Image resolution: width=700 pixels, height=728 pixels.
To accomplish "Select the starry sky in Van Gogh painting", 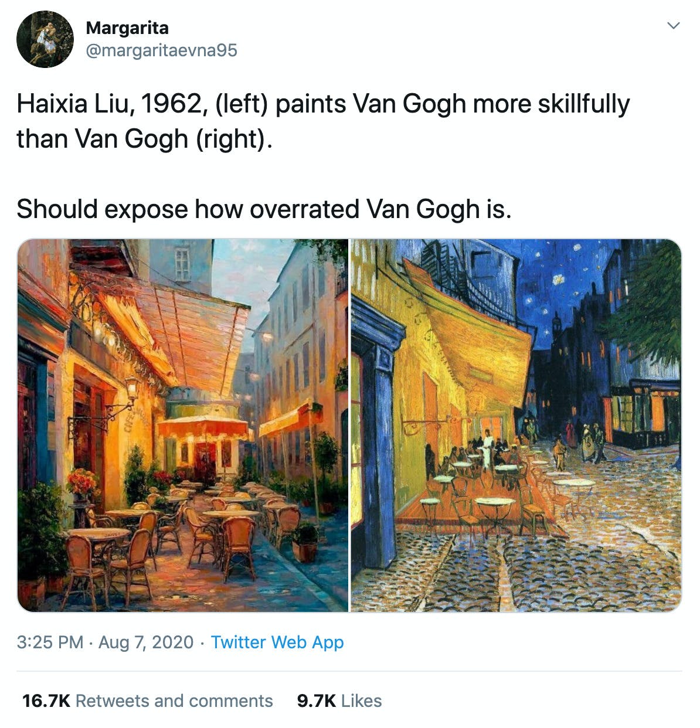I will pyautogui.click(x=563, y=287).
